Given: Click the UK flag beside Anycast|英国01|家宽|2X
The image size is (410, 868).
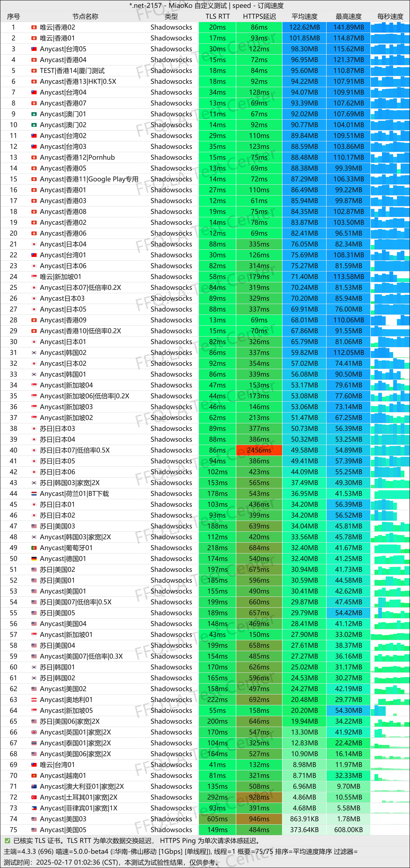Looking at the screenshot, I should (x=34, y=732).
